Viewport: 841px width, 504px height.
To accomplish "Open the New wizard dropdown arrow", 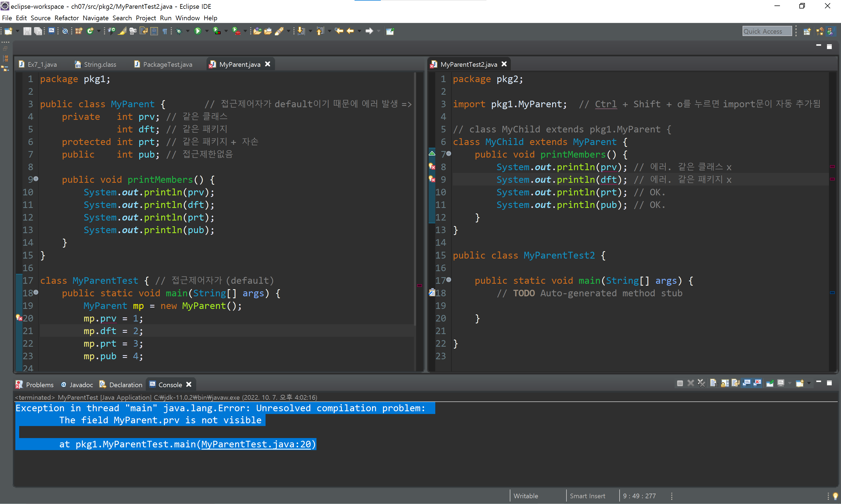I will (x=17, y=31).
